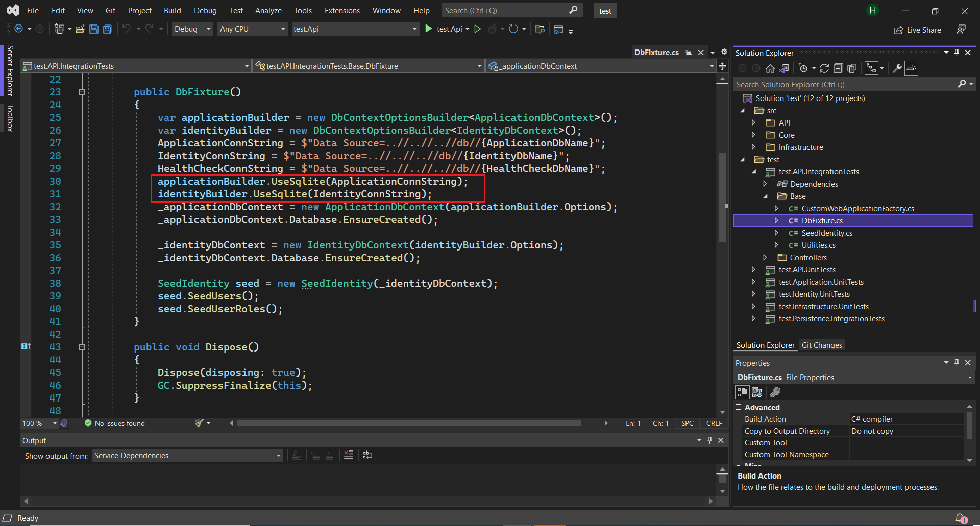Toggle Word Wrap in Output panel

pos(367,455)
